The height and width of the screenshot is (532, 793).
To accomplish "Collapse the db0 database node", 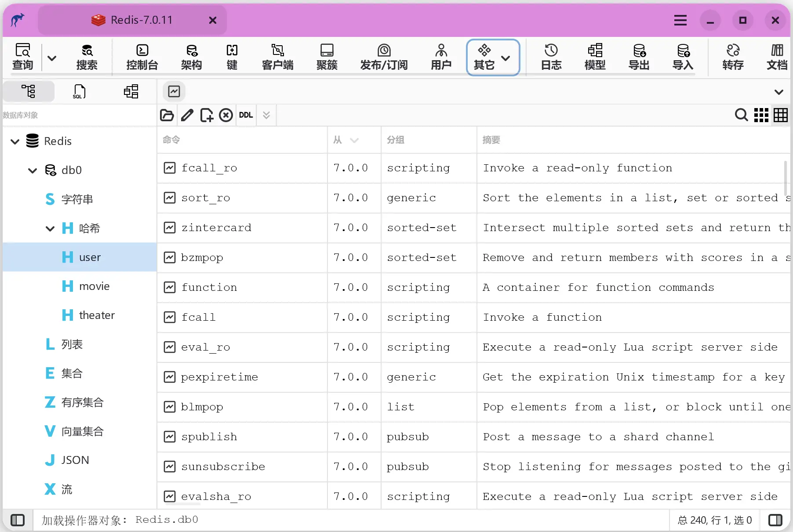I will [x=33, y=170].
